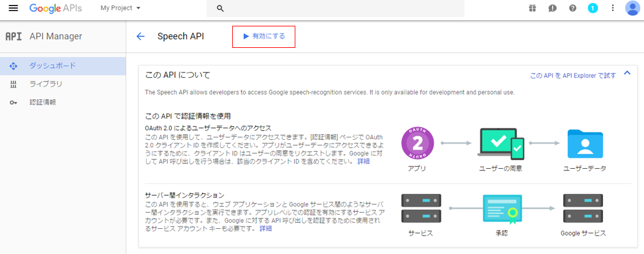This screenshot has width=644, height=254.
Task: Click the この API について heading
Action: coord(178,75)
